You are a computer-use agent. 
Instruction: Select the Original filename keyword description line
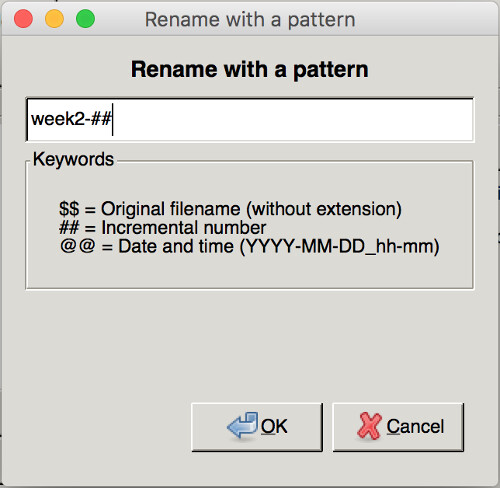click(230, 209)
